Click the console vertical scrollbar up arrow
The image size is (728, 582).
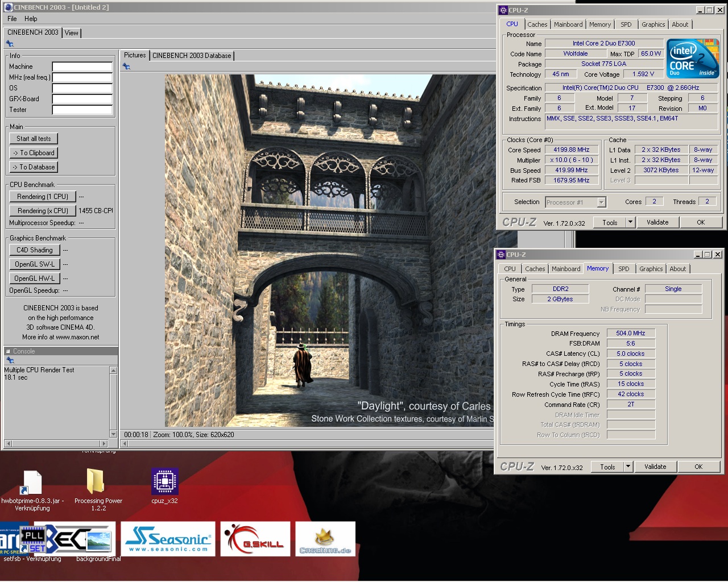point(113,371)
